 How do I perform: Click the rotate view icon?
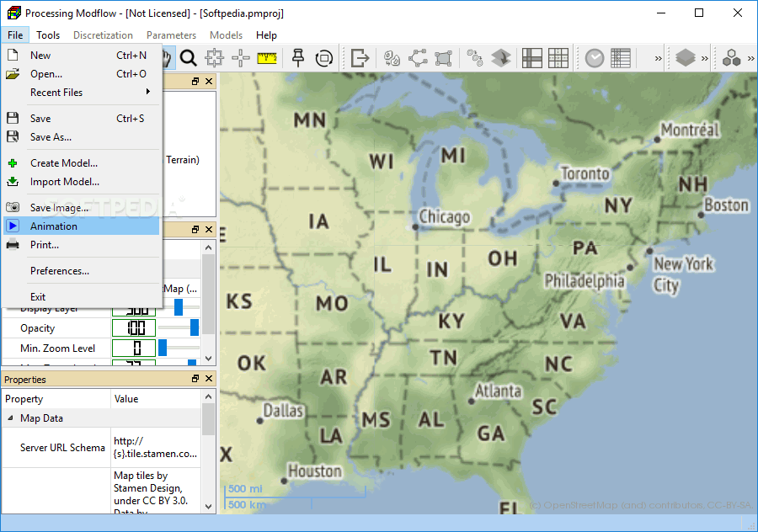324,58
